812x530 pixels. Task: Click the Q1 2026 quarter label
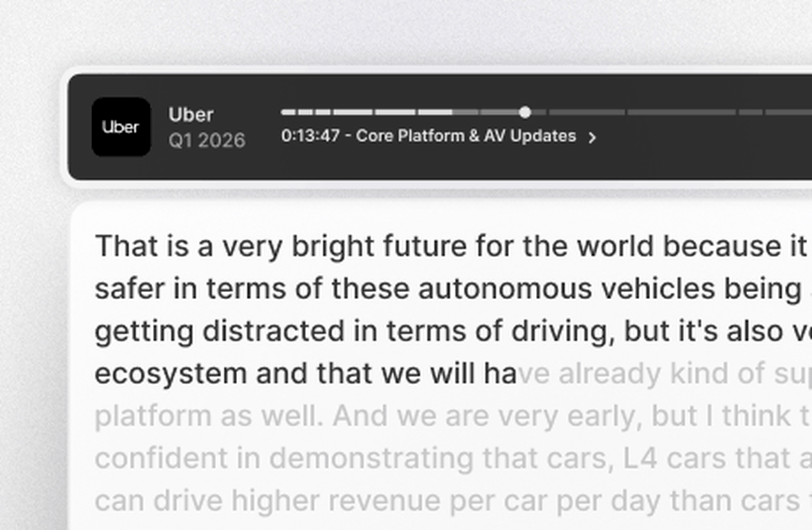pos(207,140)
